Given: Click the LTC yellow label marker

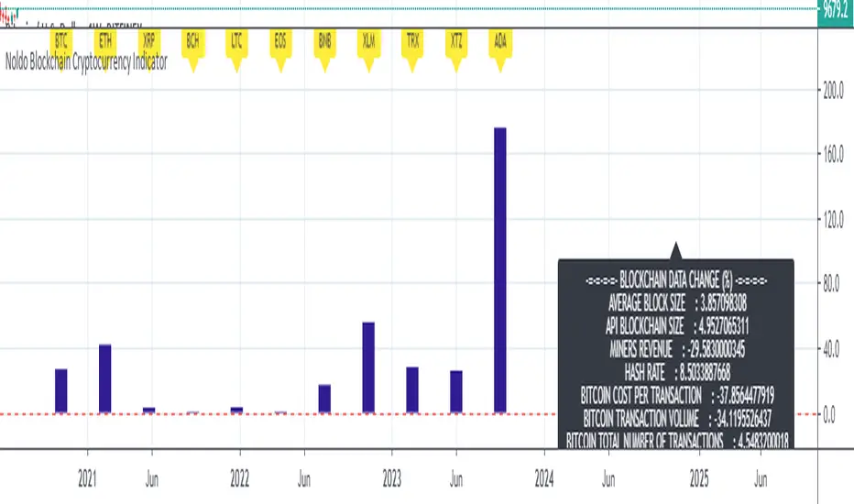Looking at the screenshot, I should tap(236, 50).
